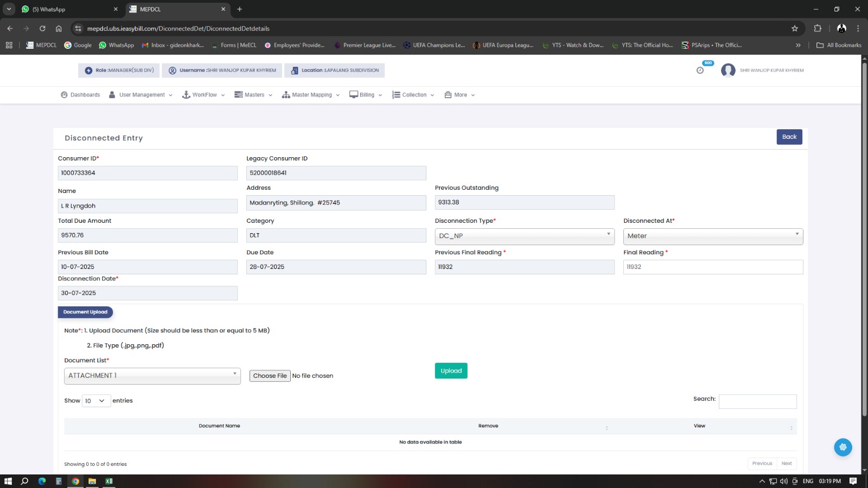Reload the page using refresh icon

click(42, 29)
